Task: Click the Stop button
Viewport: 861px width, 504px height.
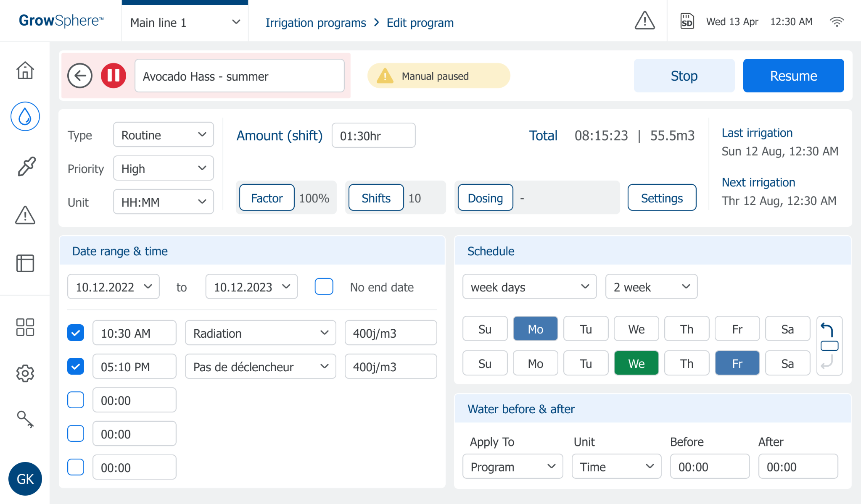Action: (x=684, y=76)
